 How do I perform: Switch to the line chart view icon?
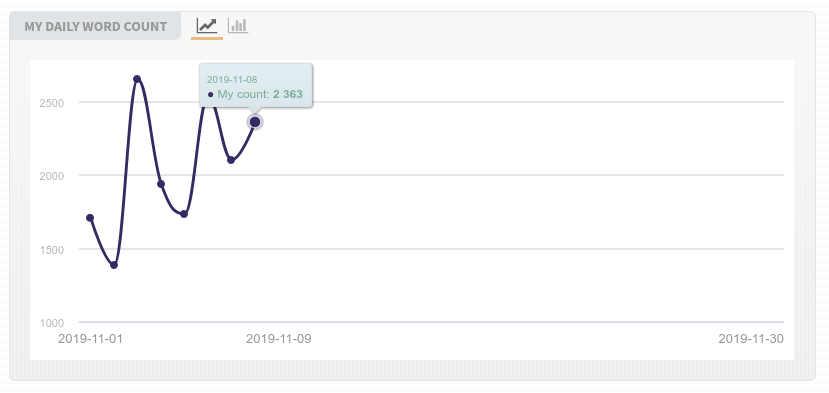207,25
